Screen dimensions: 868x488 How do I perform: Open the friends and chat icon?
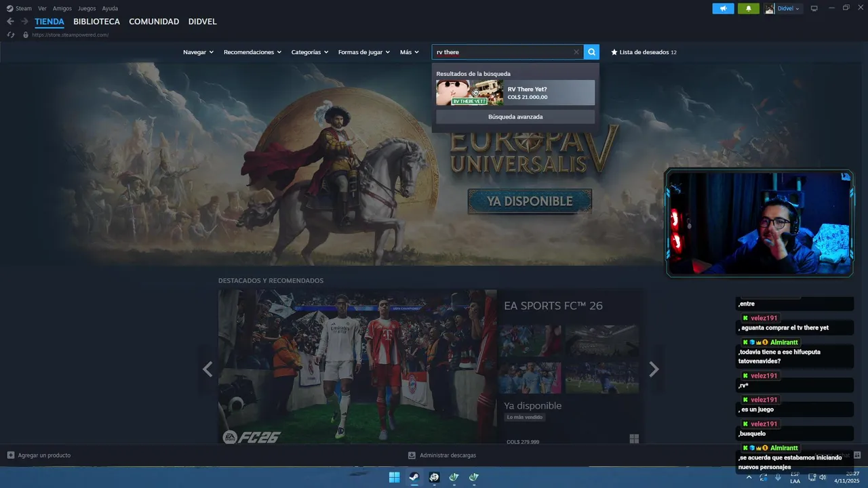pyautogui.click(x=857, y=455)
